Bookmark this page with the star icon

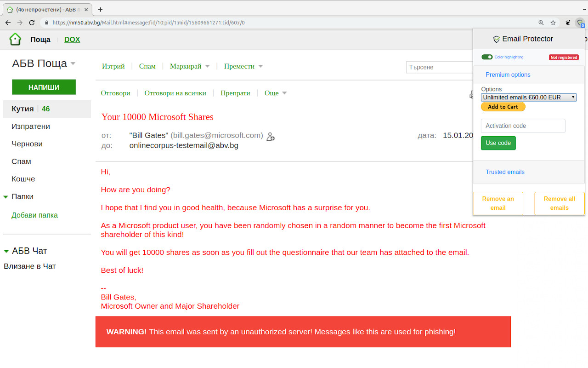[553, 23]
